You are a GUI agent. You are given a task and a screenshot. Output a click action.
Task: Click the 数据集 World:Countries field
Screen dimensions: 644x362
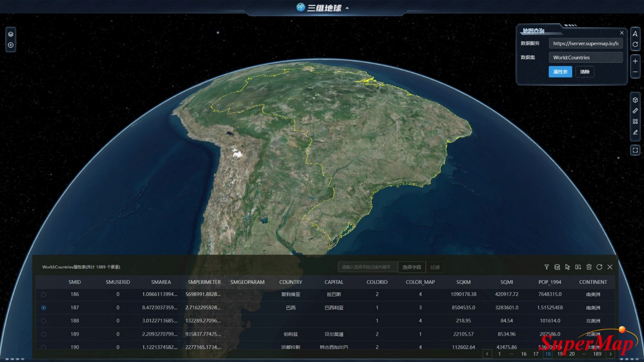point(586,57)
